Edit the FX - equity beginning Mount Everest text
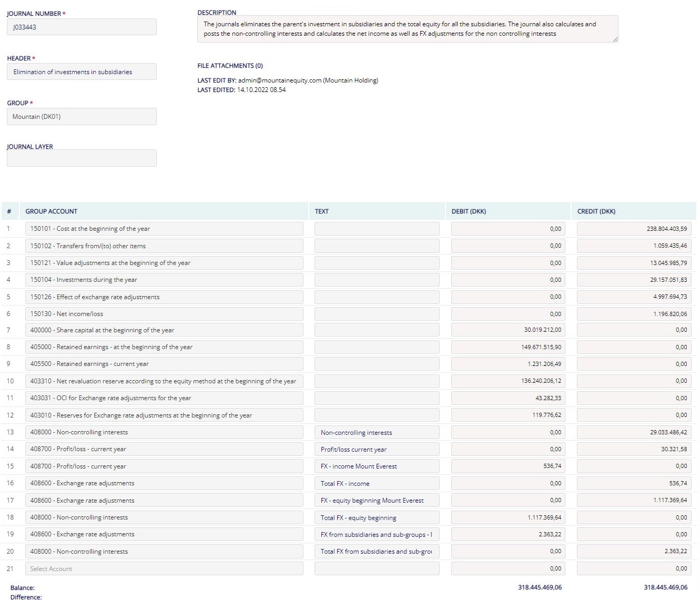700x601 pixels. click(x=377, y=500)
